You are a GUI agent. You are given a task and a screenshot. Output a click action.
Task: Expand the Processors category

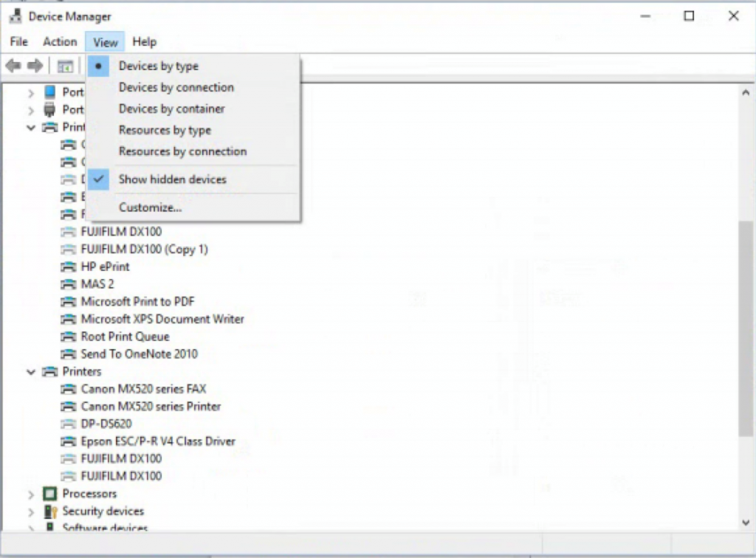tap(31, 495)
